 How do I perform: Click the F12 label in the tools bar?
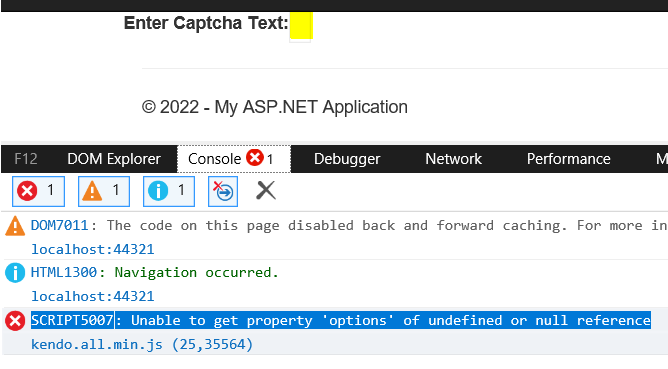(x=26, y=159)
